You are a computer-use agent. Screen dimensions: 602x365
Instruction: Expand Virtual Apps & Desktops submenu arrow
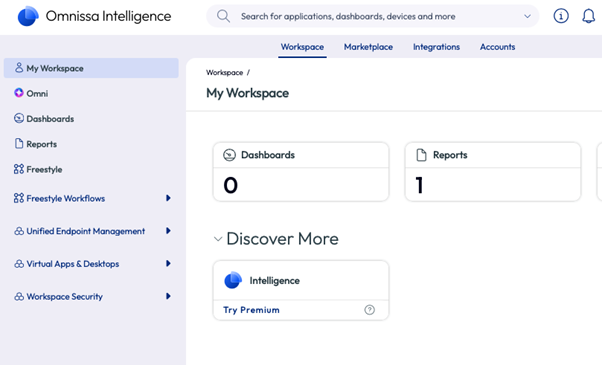coord(168,263)
